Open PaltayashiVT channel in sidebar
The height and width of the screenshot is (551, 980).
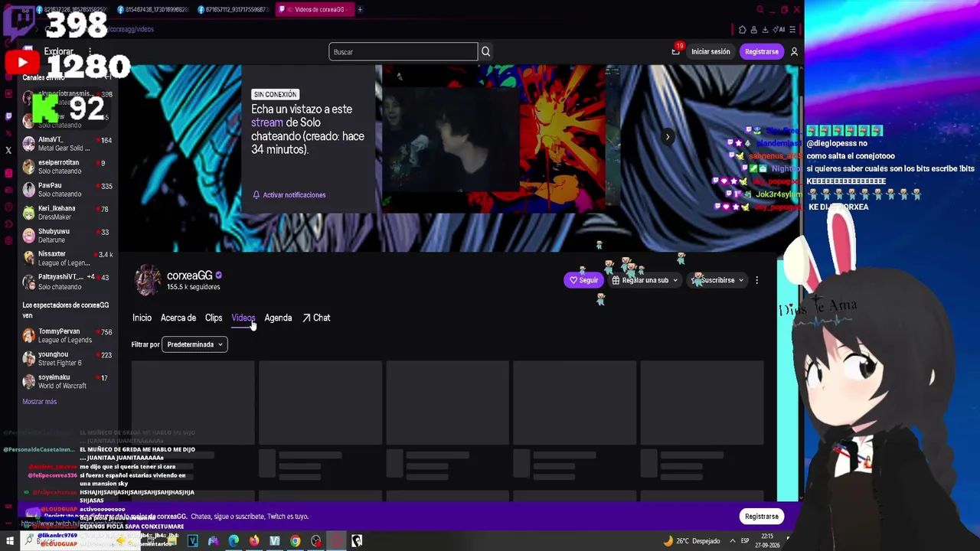[67, 282]
